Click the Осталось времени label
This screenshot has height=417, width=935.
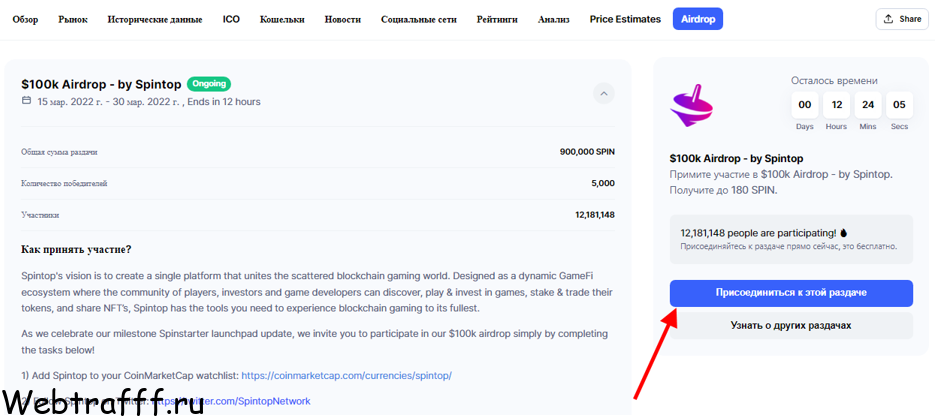tap(834, 81)
